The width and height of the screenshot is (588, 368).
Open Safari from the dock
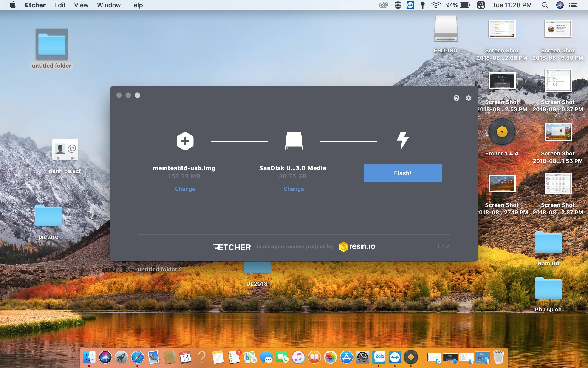click(x=137, y=357)
